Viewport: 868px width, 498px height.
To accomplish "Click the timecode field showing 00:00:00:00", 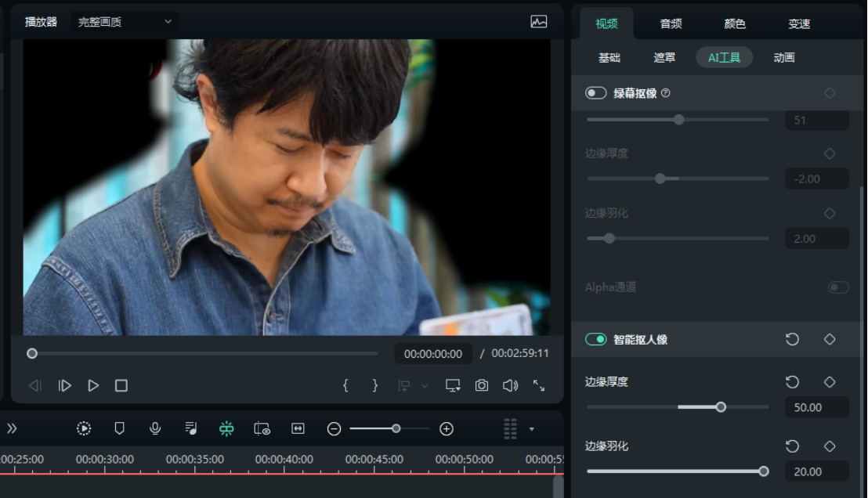I will click(432, 353).
